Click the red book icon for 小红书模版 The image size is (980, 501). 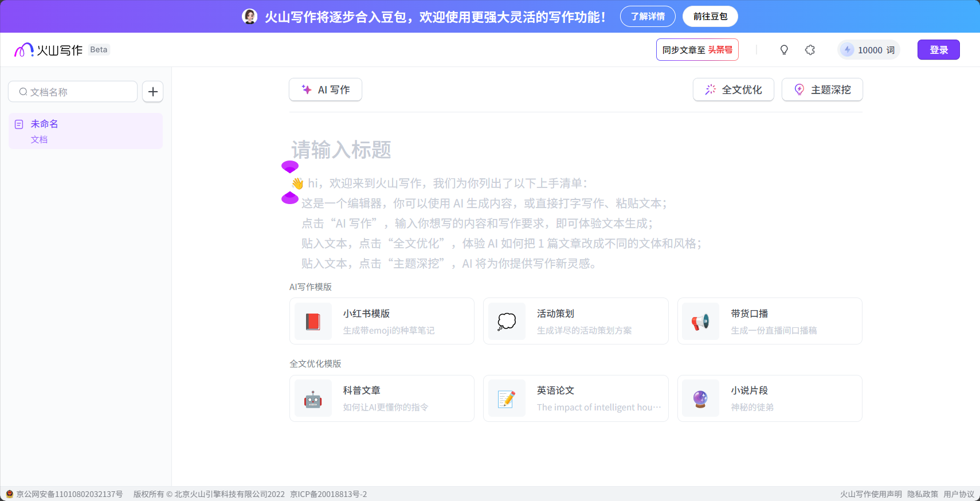(313, 322)
